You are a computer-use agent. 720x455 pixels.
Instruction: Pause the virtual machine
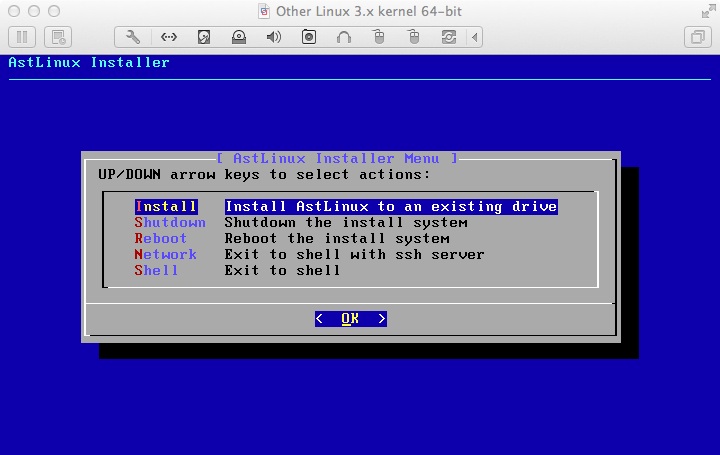click(x=22, y=37)
